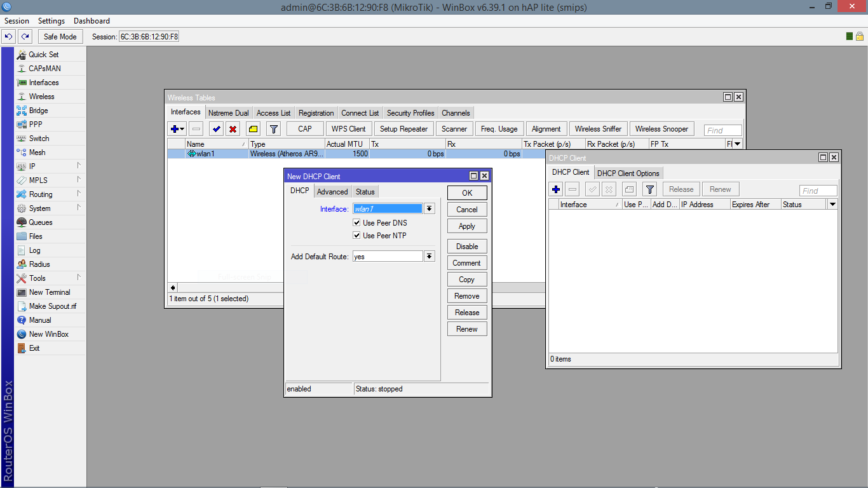Screen dimensions: 868x488
Task: Open the Dashboard menu
Action: 92,21
